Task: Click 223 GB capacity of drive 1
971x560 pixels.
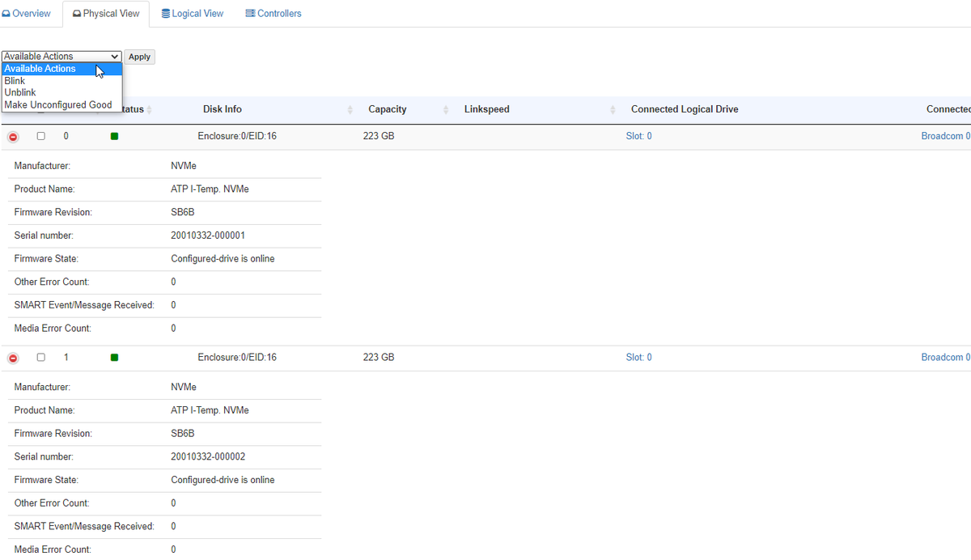Action: [x=379, y=357]
